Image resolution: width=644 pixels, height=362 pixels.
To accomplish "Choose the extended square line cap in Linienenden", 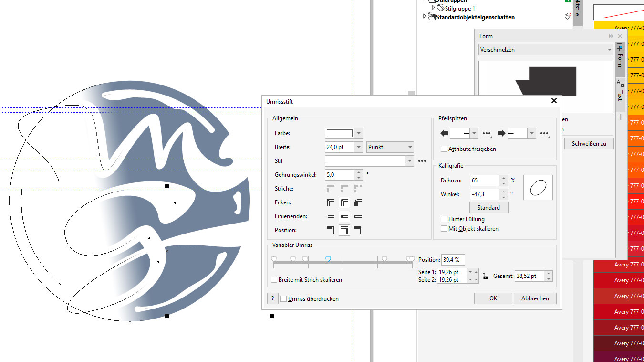I will tap(358, 216).
